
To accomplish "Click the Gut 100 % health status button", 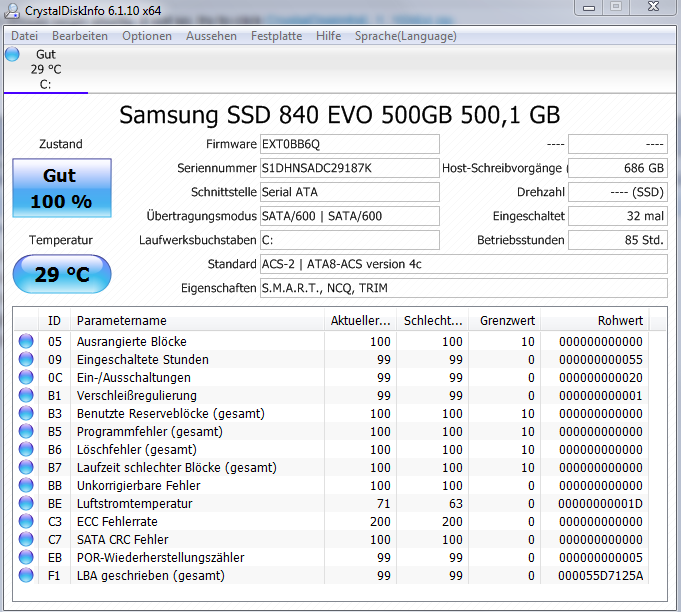I will point(62,188).
